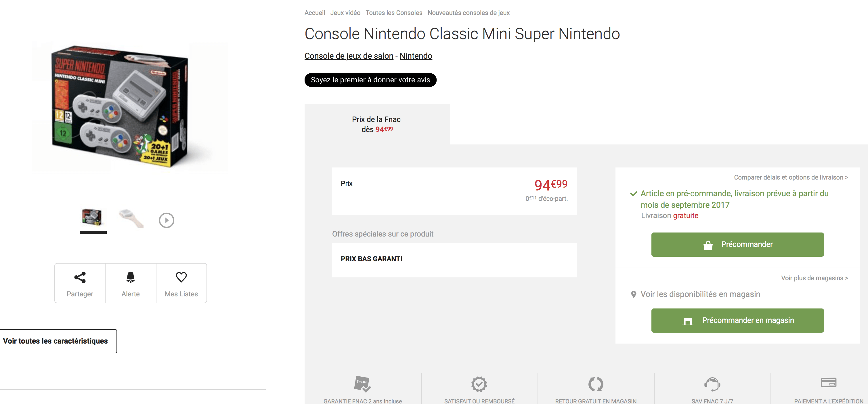The width and height of the screenshot is (868, 404).
Task: Click the green Précommander button
Action: click(x=737, y=245)
